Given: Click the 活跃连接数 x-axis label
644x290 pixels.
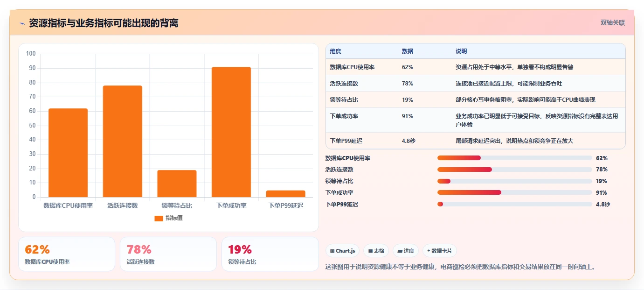Looking at the screenshot, I should [122, 205].
